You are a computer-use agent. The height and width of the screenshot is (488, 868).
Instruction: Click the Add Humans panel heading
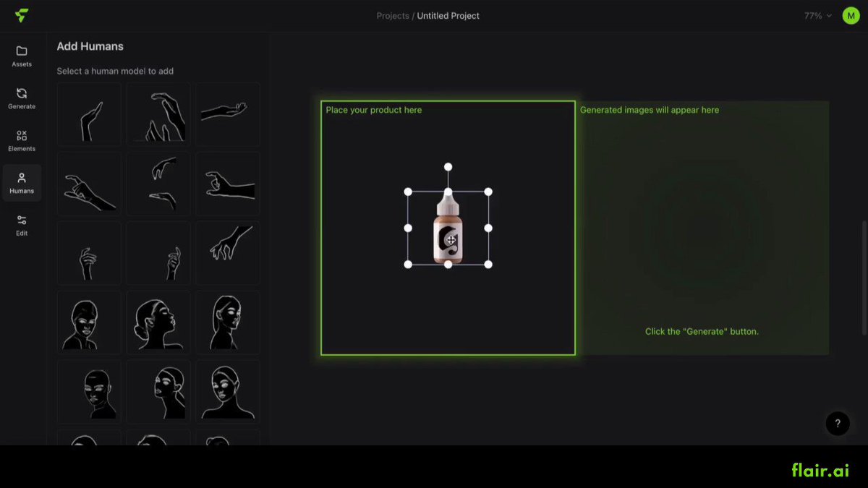coord(90,46)
